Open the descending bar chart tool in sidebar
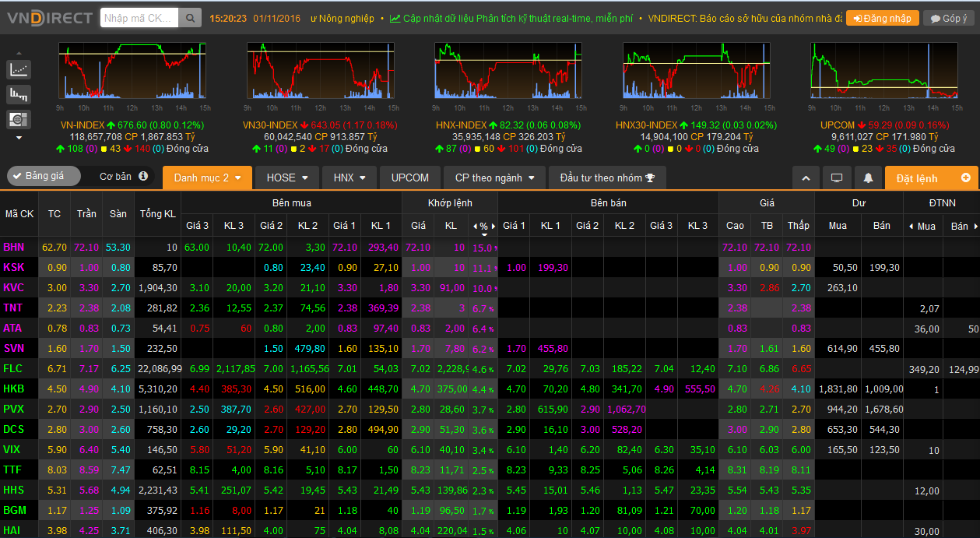980x538 pixels. pyautogui.click(x=19, y=94)
